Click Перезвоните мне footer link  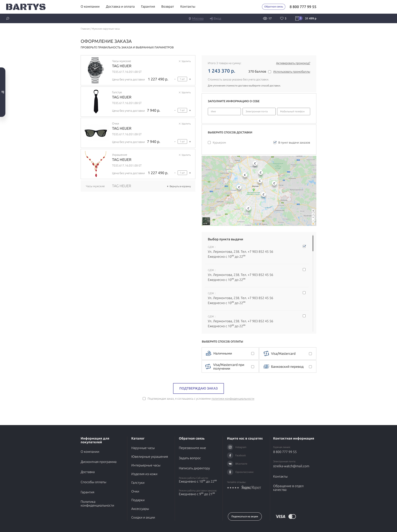[x=192, y=448]
